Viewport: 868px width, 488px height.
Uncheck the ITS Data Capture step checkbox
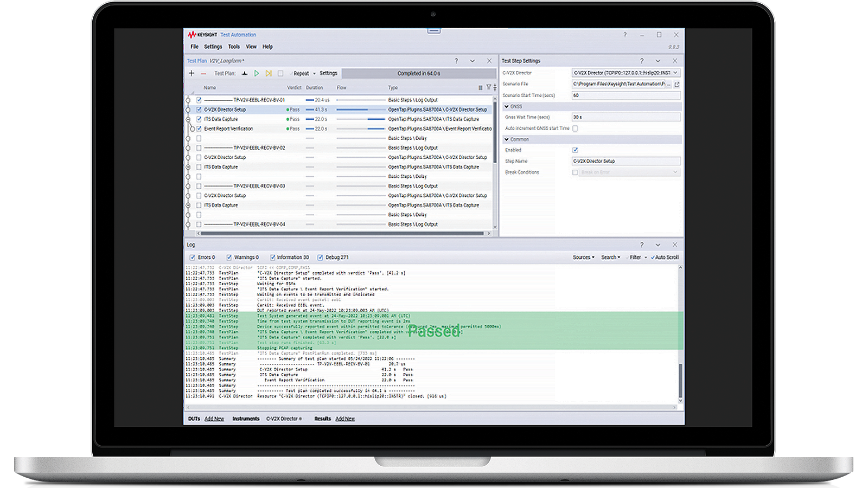click(199, 119)
